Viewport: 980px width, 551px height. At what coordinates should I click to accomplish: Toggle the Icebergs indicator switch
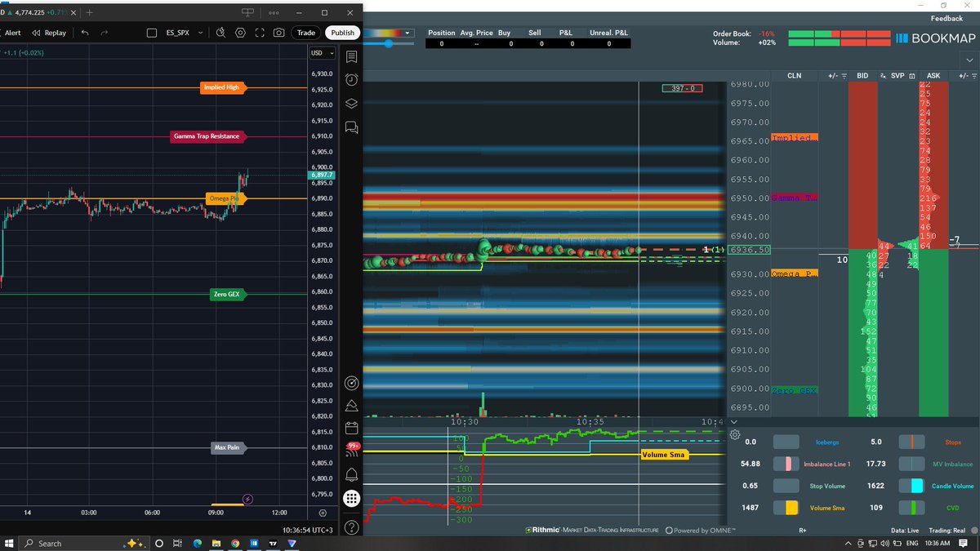[x=786, y=442]
